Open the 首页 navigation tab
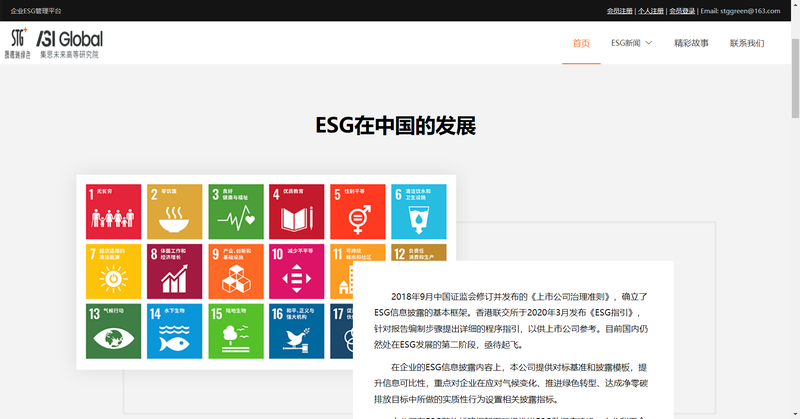 (581, 43)
